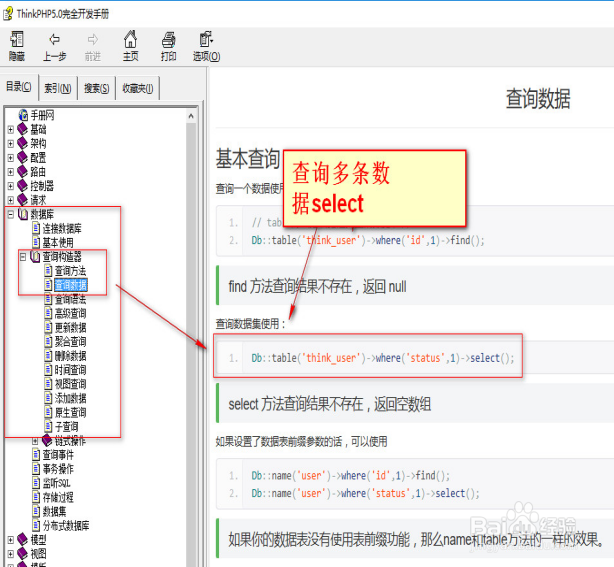This screenshot has height=567, width=614.
Task: Switch to the 收藏夹(I) tab
Action: coord(138,88)
